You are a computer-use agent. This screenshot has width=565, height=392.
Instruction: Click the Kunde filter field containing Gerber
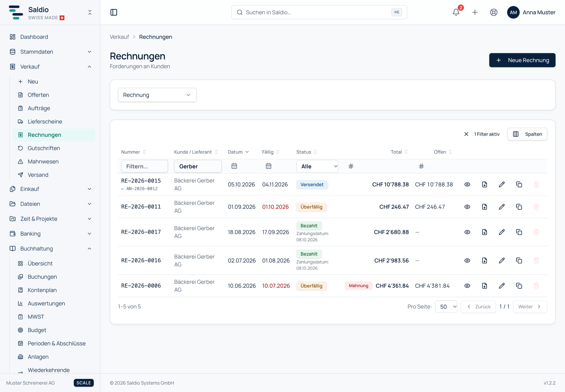click(198, 166)
